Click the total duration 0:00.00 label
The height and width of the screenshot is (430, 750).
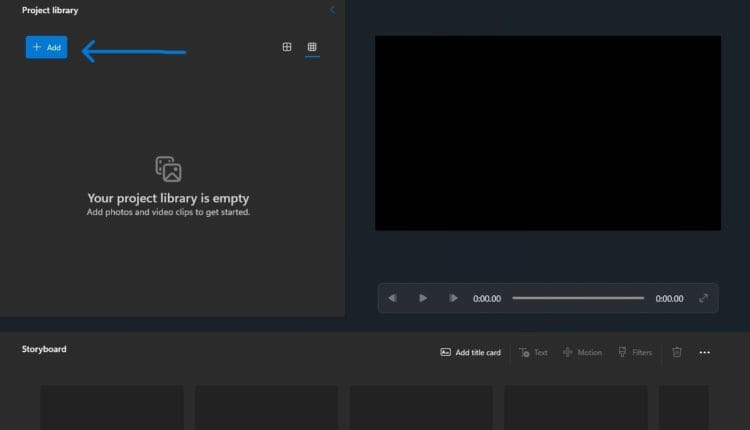click(669, 298)
